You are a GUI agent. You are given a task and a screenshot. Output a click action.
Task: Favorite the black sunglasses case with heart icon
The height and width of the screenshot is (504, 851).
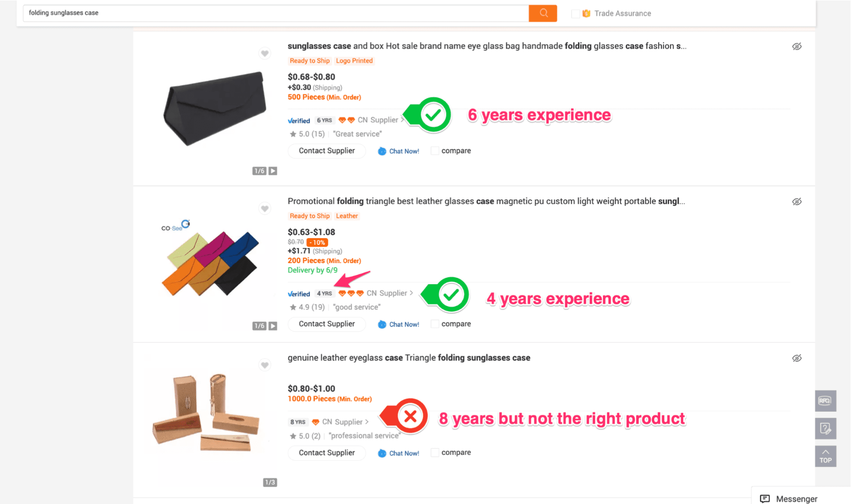click(264, 53)
